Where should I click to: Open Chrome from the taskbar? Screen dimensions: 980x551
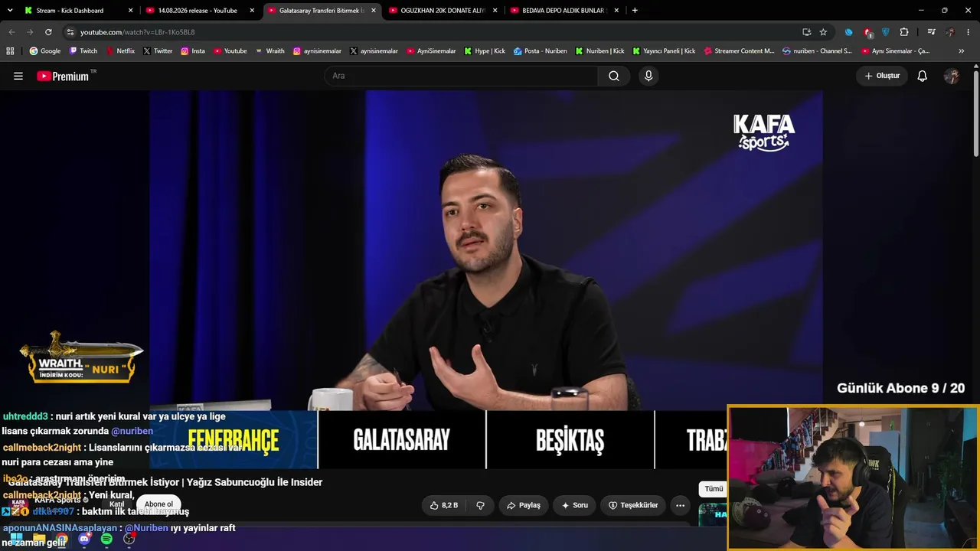coord(61,540)
